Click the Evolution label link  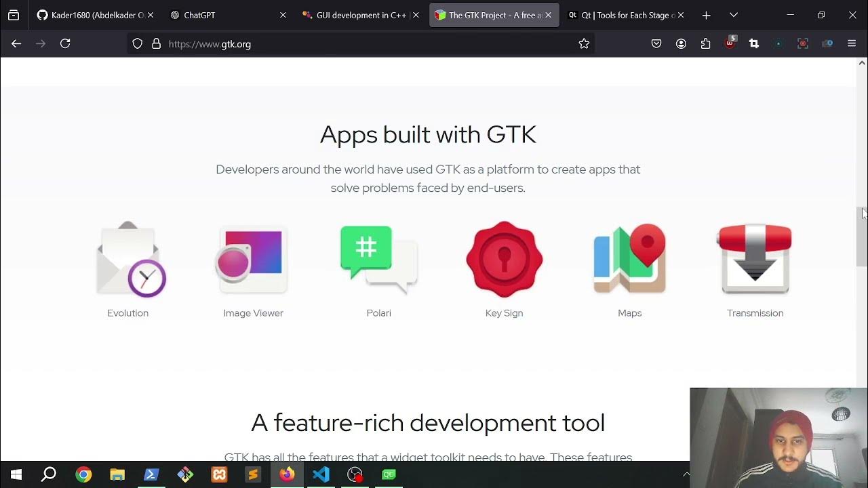tap(127, 313)
